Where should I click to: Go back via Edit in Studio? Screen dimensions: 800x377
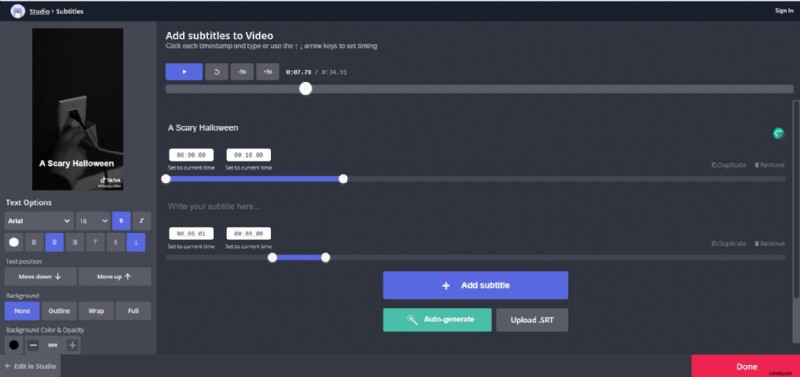coord(30,366)
